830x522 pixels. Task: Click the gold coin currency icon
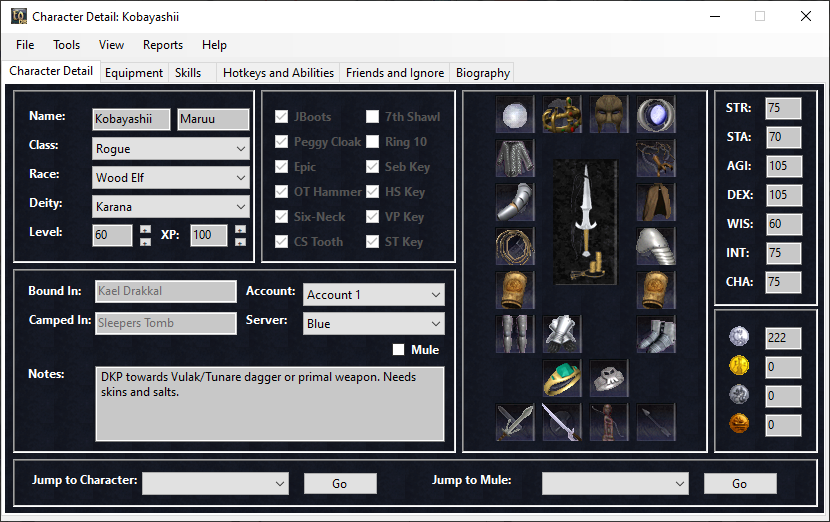[738, 367]
